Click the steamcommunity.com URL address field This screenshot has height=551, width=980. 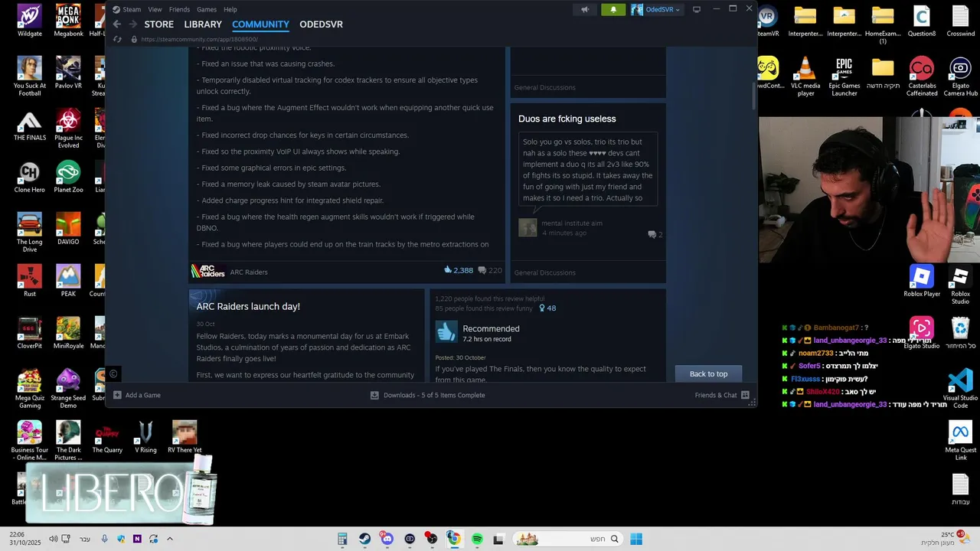199,39
